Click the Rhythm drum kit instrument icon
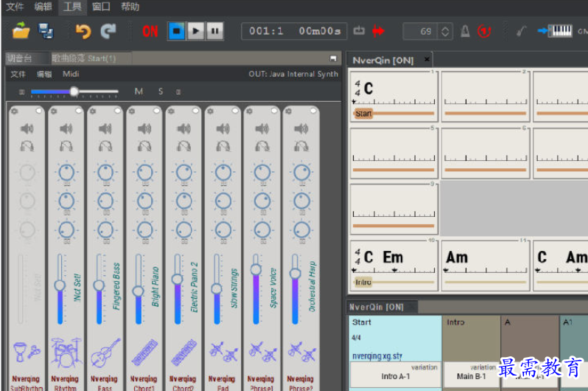 click(x=66, y=353)
